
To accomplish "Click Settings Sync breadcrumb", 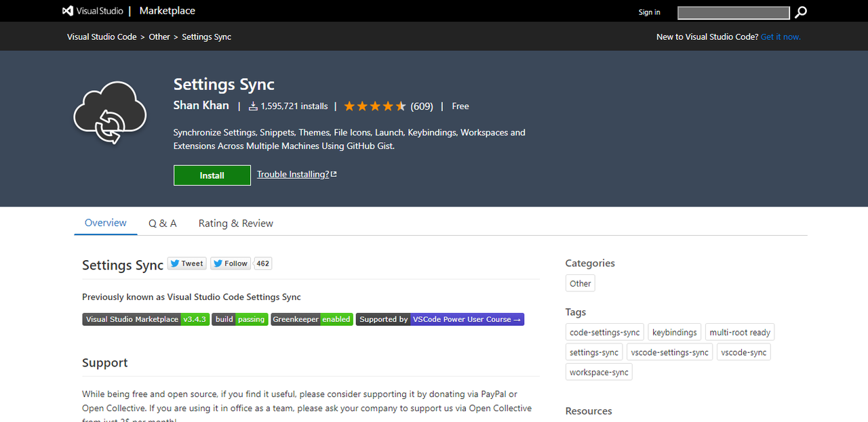I will tap(206, 37).
